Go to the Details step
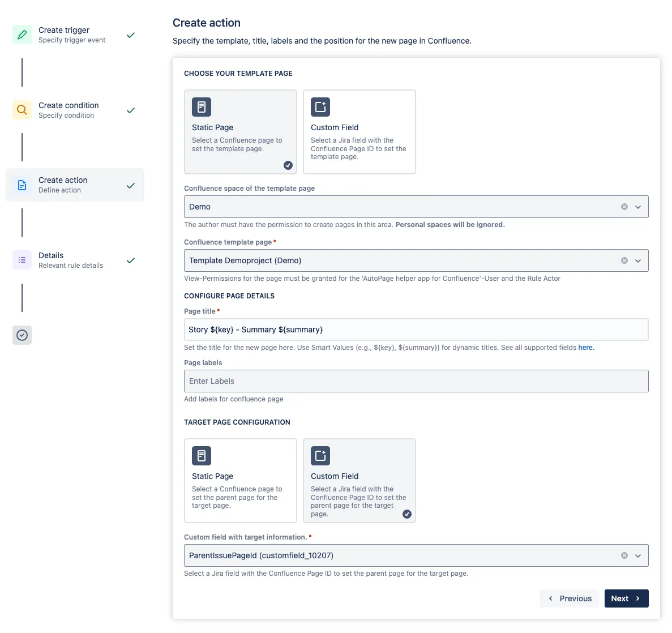672x633 pixels. pos(51,260)
